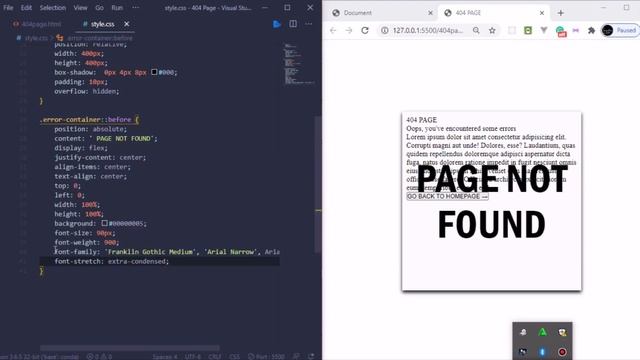Click the #00000005 background color swatch
This screenshot has width=640, height=360.
tap(105, 223)
